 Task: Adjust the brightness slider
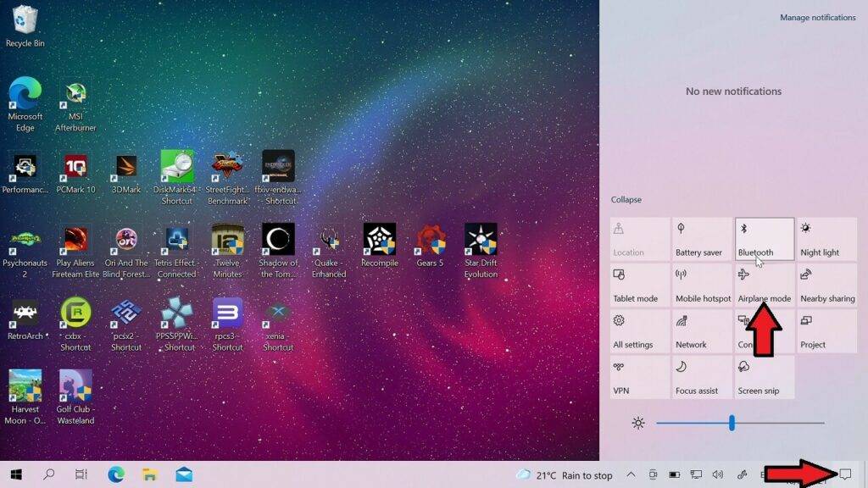pyautogui.click(x=740, y=423)
